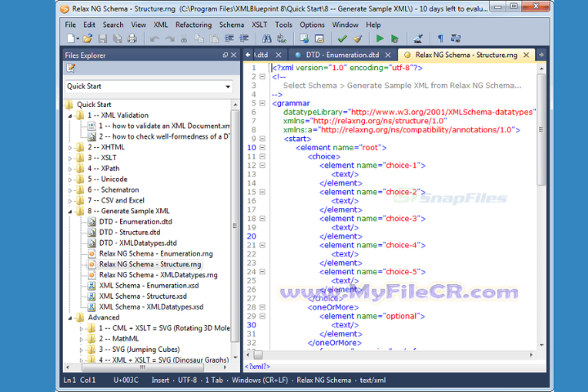The image size is (588, 392).
Task: Click the browser preview globe icon
Action: [x=304, y=38]
